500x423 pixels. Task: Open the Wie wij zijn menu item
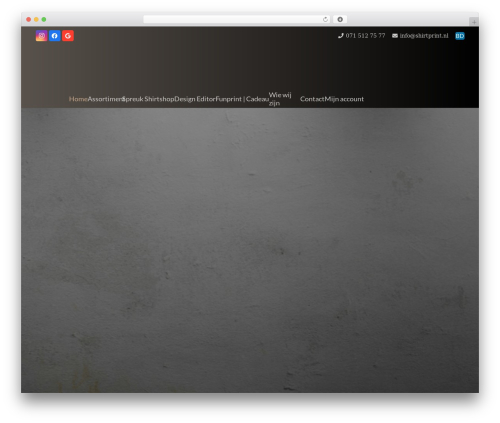click(x=280, y=99)
